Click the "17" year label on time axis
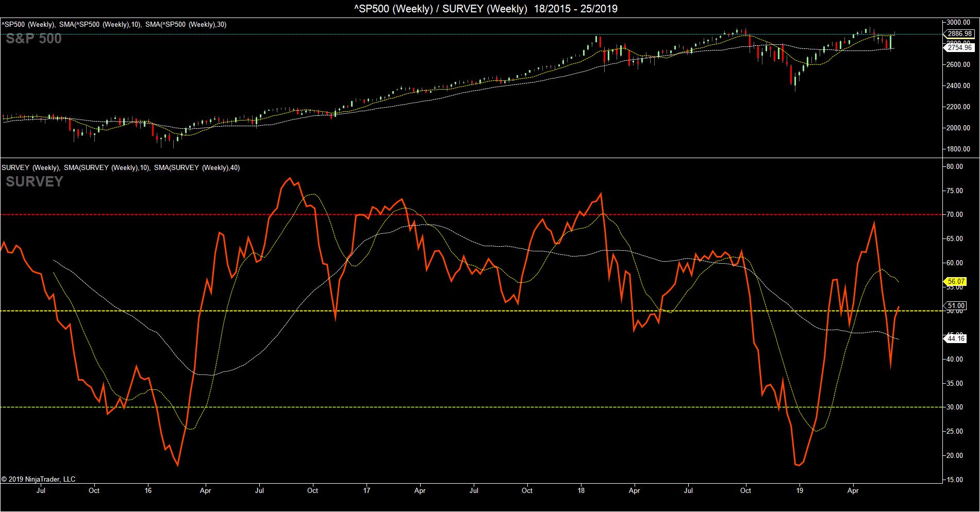This screenshot has height=512, width=980. [367, 491]
